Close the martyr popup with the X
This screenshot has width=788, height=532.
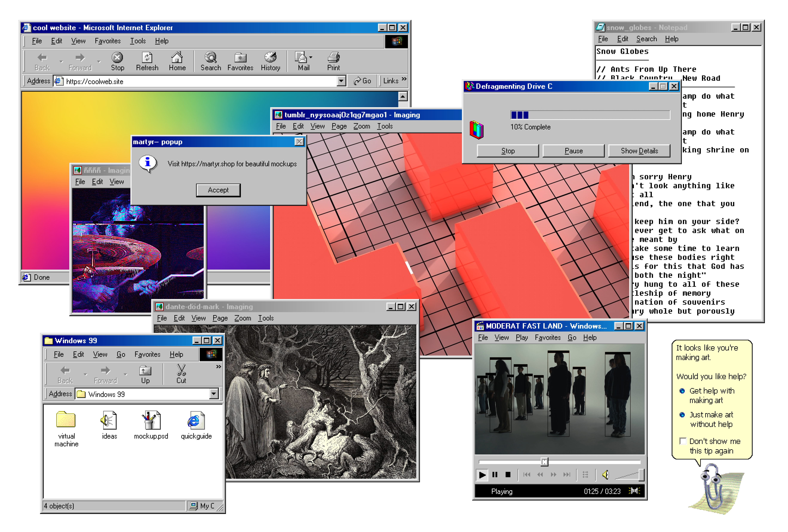pyautogui.click(x=299, y=142)
